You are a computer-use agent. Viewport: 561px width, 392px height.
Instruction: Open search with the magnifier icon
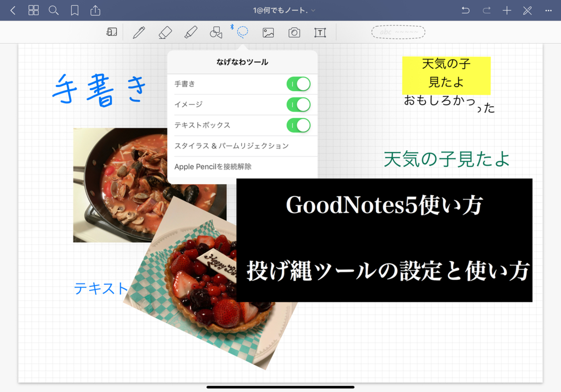(54, 10)
